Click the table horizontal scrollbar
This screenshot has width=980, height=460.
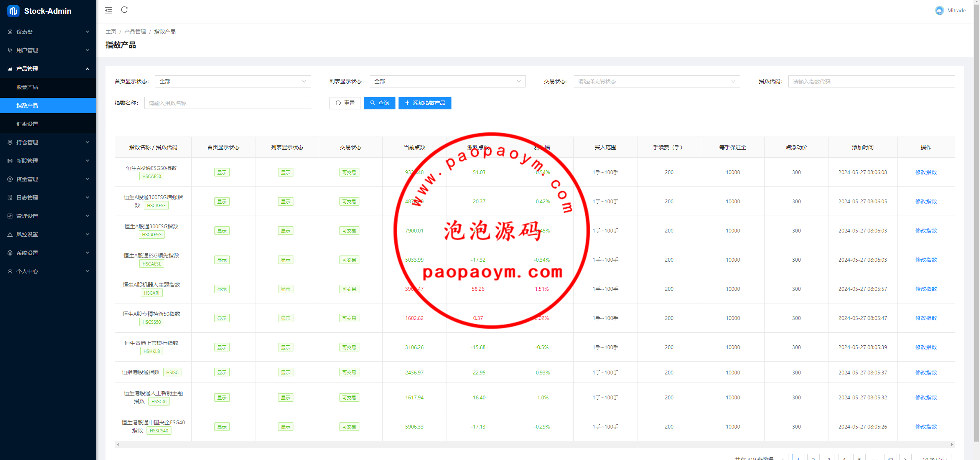click(535, 444)
